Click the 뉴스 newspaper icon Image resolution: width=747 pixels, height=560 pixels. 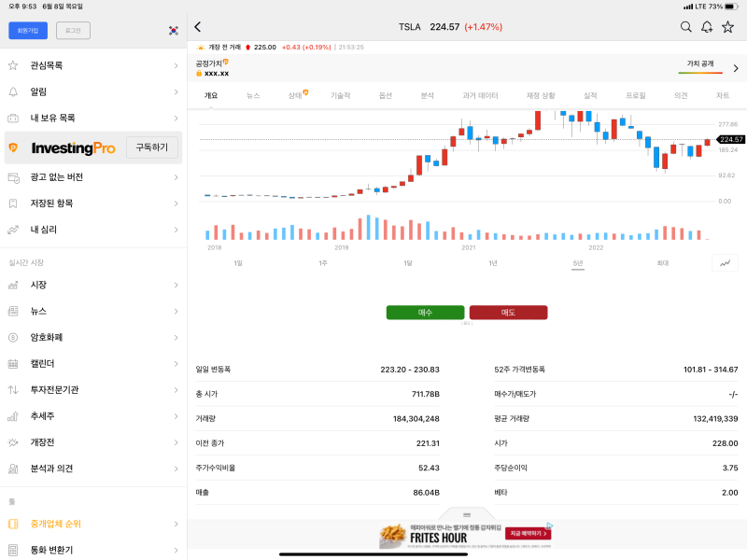[13, 311]
